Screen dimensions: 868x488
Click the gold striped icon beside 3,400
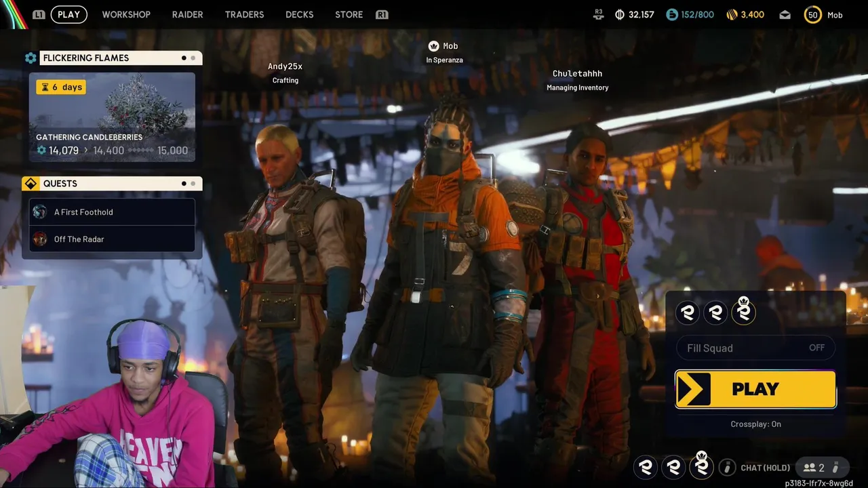pyautogui.click(x=732, y=14)
